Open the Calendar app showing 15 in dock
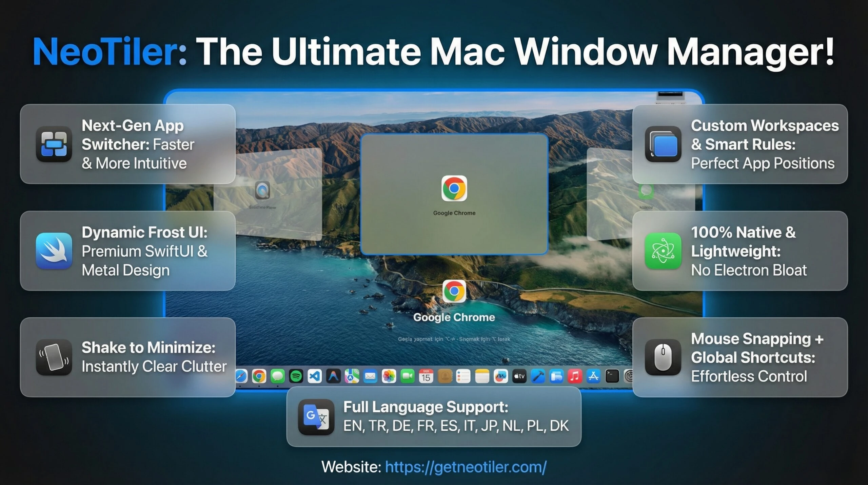Screen dimensions: 868x485 click(426, 375)
